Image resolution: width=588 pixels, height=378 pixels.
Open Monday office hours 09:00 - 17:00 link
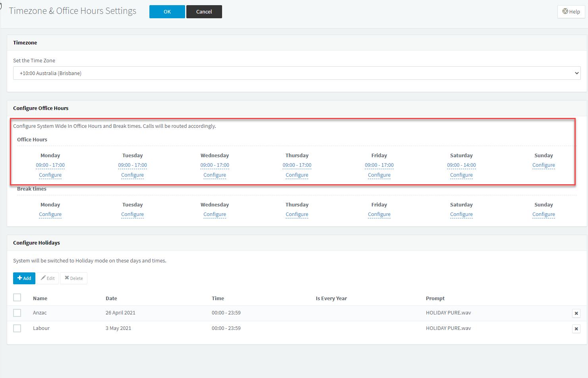tap(50, 165)
